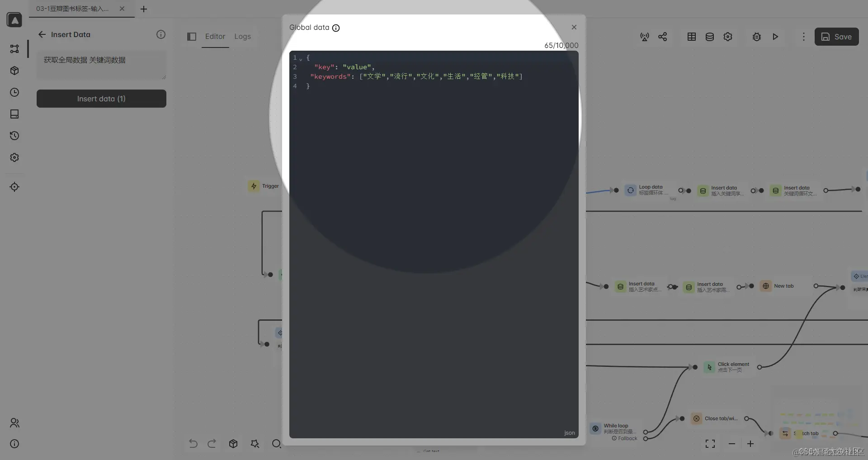This screenshot has height=460, width=868.
Task: Zoom out the canvas with minus
Action: (x=732, y=444)
